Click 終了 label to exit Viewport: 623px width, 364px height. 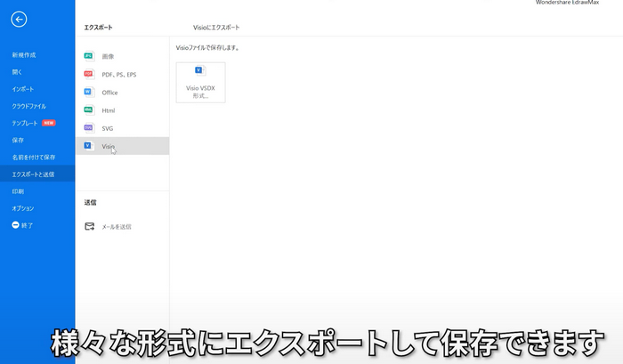(x=27, y=225)
